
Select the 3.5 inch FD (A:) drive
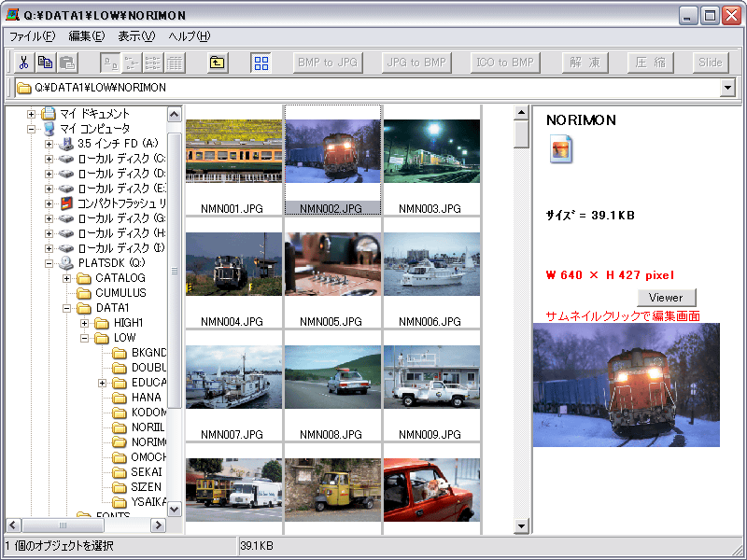pos(118,144)
